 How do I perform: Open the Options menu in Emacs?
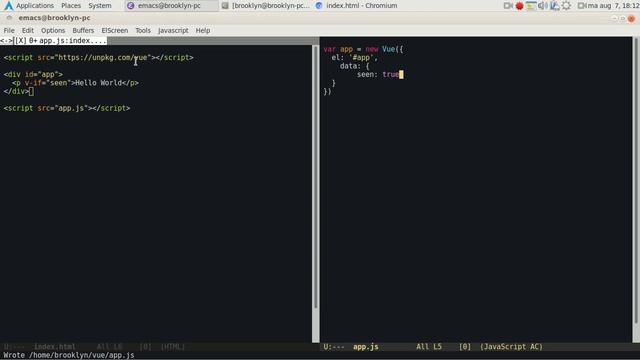pyautogui.click(x=53, y=31)
